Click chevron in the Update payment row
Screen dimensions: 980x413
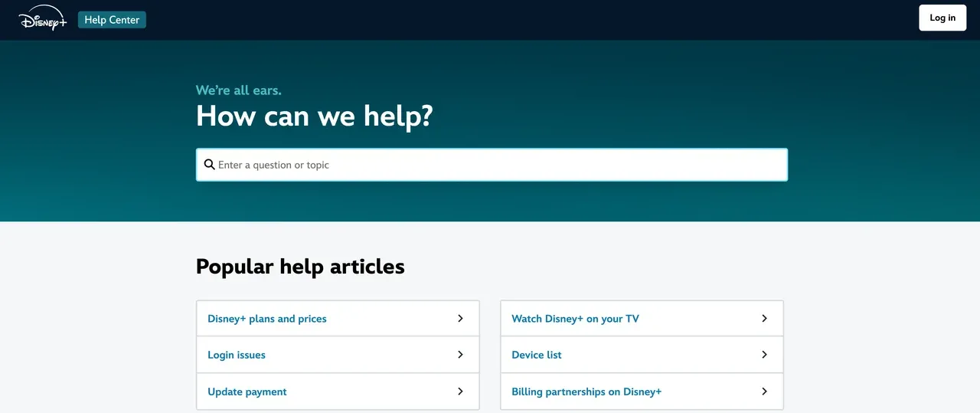pos(460,391)
